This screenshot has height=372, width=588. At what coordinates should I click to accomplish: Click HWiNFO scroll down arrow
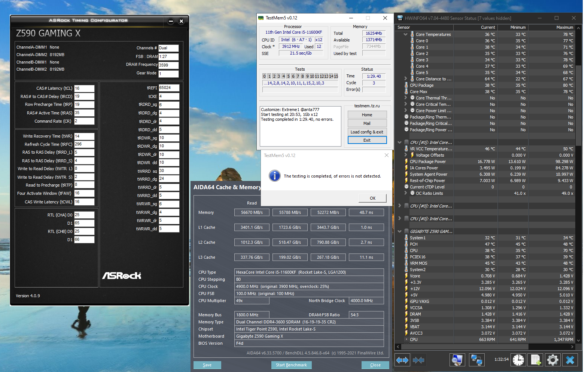pos(579,340)
